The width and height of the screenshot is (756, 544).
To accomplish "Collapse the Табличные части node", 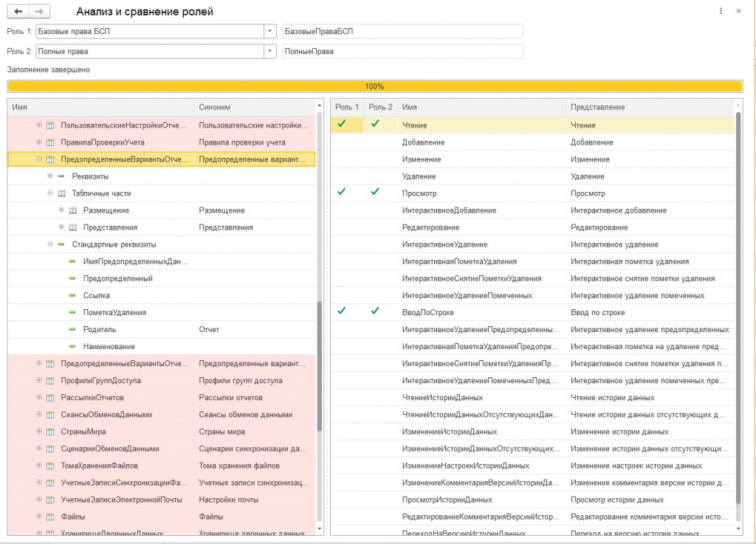I will point(50,193).
